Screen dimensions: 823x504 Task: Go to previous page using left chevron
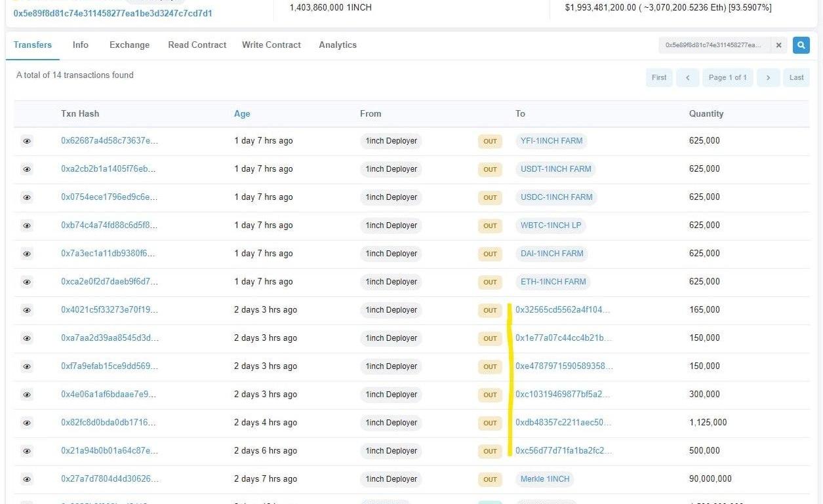click(x=687, y=77)
